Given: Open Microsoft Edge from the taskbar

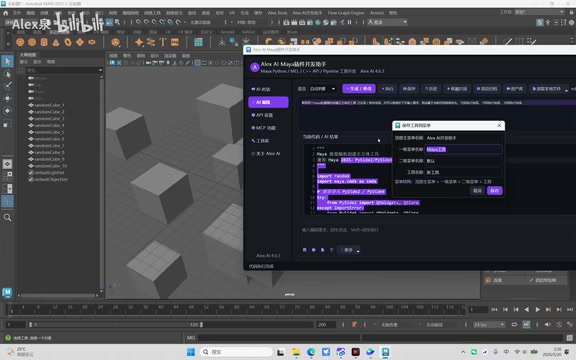Looking at the screenshot, I should (x=311, y=352).
